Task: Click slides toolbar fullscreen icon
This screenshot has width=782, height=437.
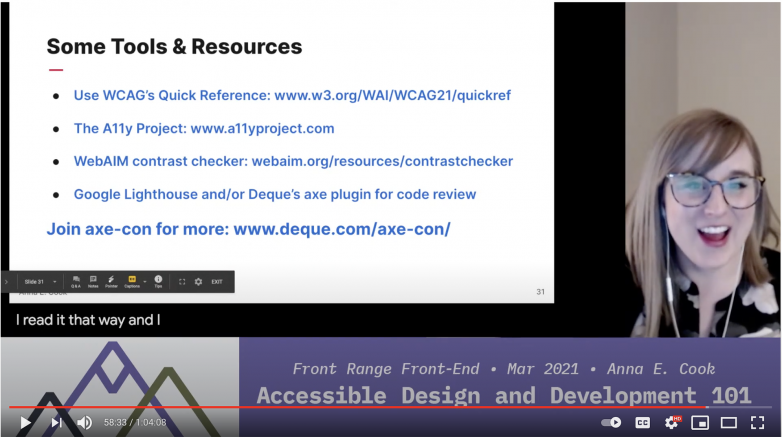Action: coord(182,282)
